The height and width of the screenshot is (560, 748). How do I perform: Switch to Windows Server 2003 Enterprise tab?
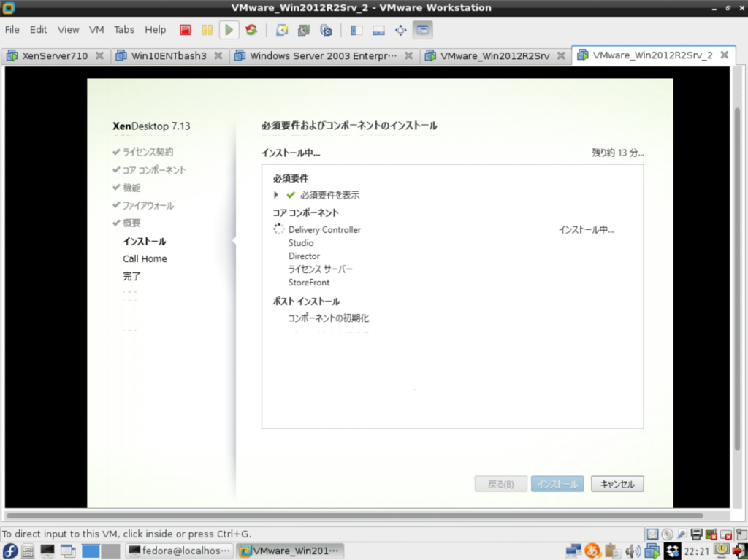[x=323, y=55]
